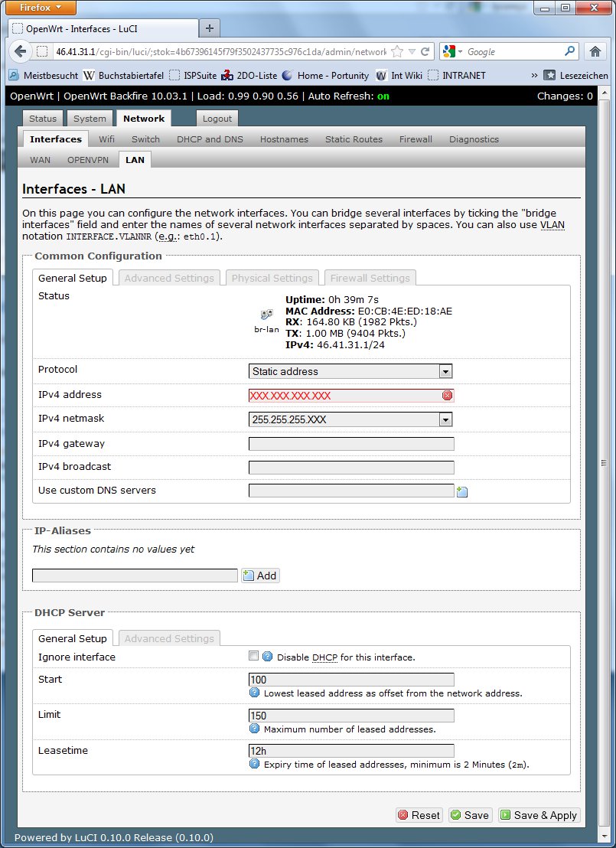Click the help icon beside Disable DHCP

point(267,657)
